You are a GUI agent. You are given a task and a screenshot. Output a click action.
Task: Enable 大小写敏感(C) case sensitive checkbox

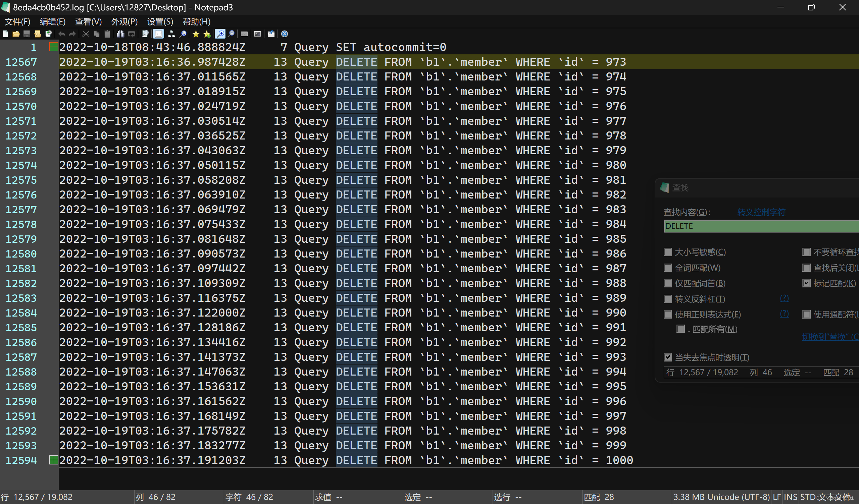[668, 252]
